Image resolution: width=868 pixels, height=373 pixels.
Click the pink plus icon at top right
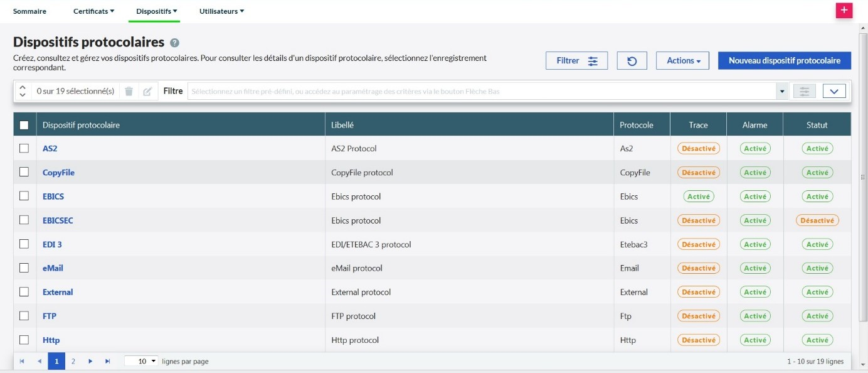pyautogui.click(x=844, y=11)
